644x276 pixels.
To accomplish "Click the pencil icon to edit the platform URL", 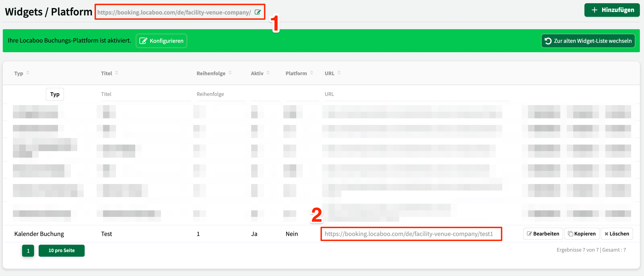I will [258, 12].
